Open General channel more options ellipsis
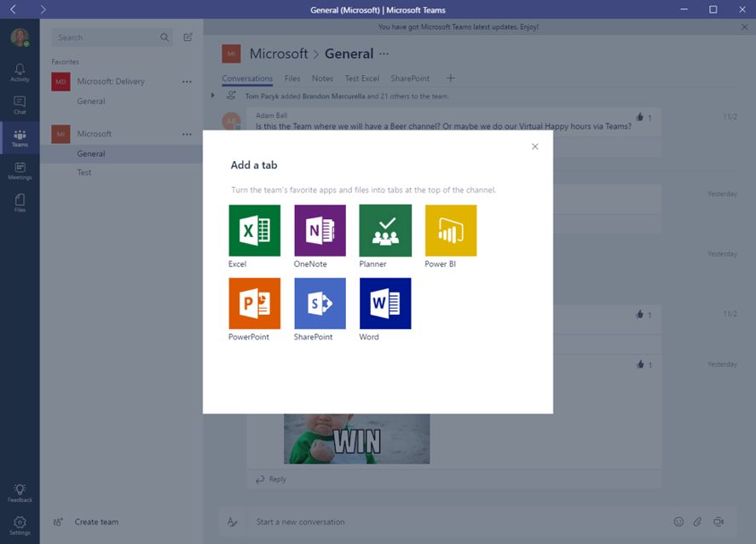Image resolution: width=756 pixels, height=544 pixels. click(384, 54)
